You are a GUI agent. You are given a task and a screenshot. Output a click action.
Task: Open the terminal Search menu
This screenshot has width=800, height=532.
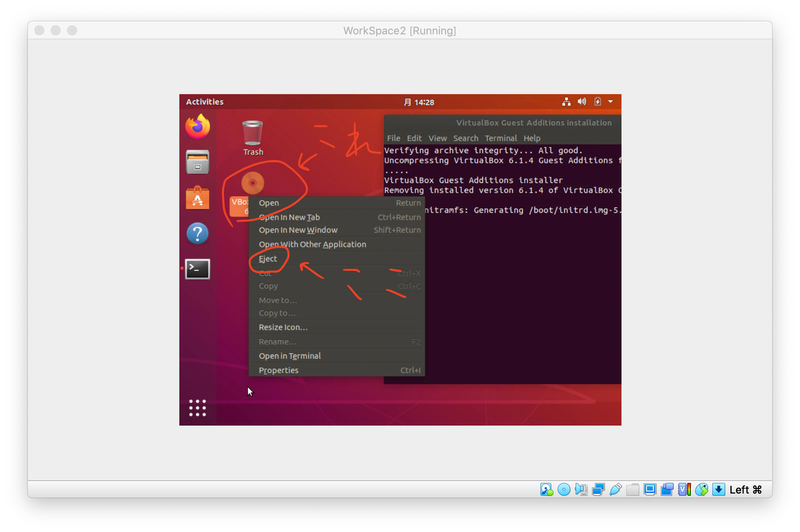(466, 138)
